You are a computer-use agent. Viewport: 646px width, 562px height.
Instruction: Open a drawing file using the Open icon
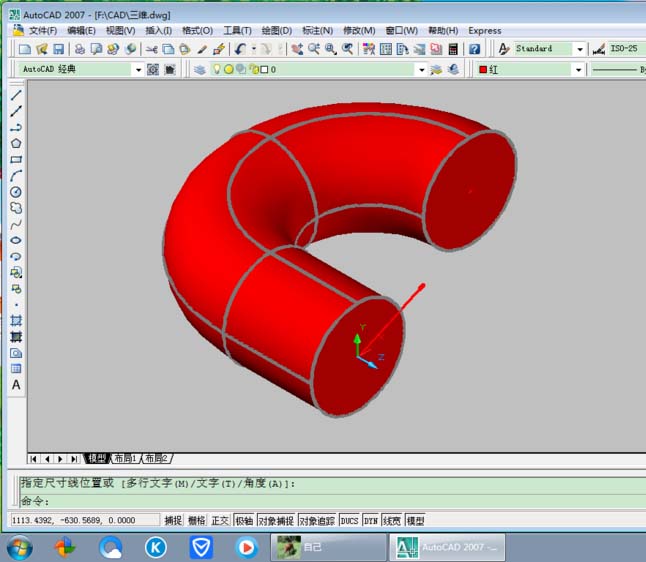[x=42, y=49]
